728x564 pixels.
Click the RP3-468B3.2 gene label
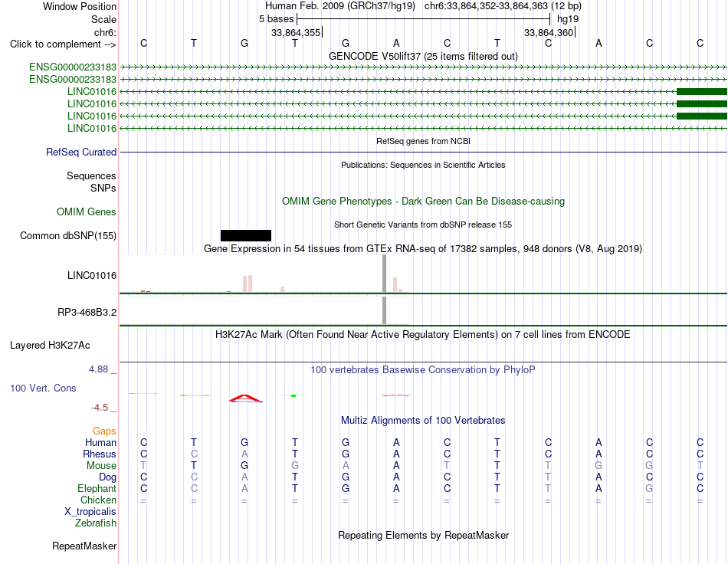[x=87, y=312]
